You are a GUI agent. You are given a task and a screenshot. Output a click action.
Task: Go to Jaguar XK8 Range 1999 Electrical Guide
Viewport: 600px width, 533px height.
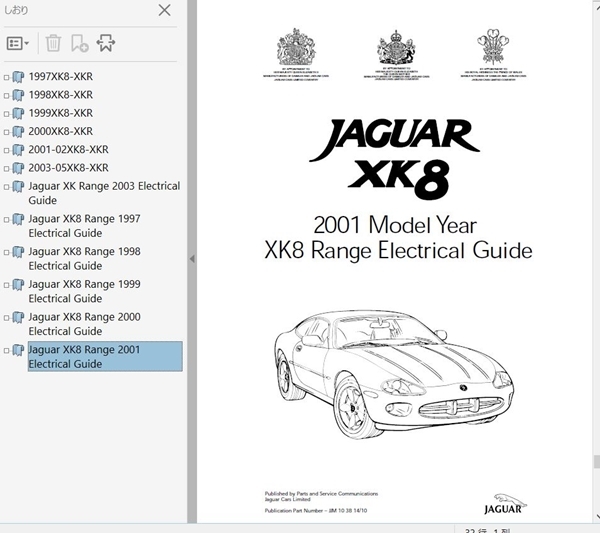pos(84,291)
